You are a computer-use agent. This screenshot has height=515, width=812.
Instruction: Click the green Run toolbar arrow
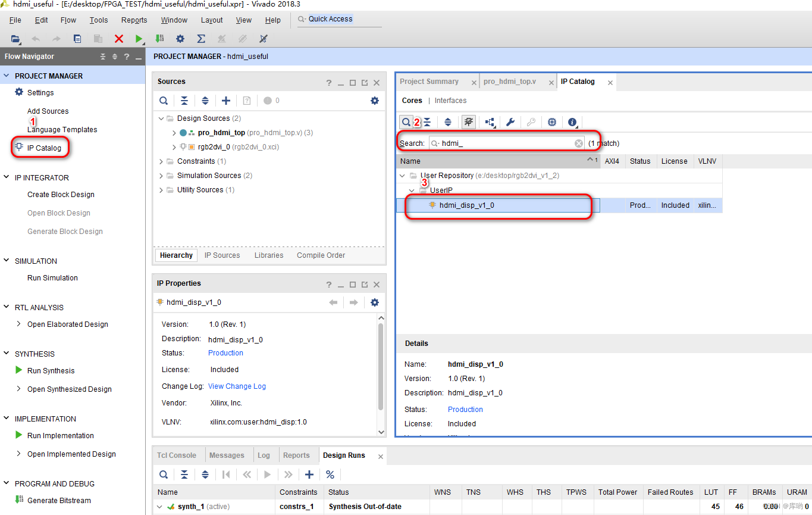[139, 39]
